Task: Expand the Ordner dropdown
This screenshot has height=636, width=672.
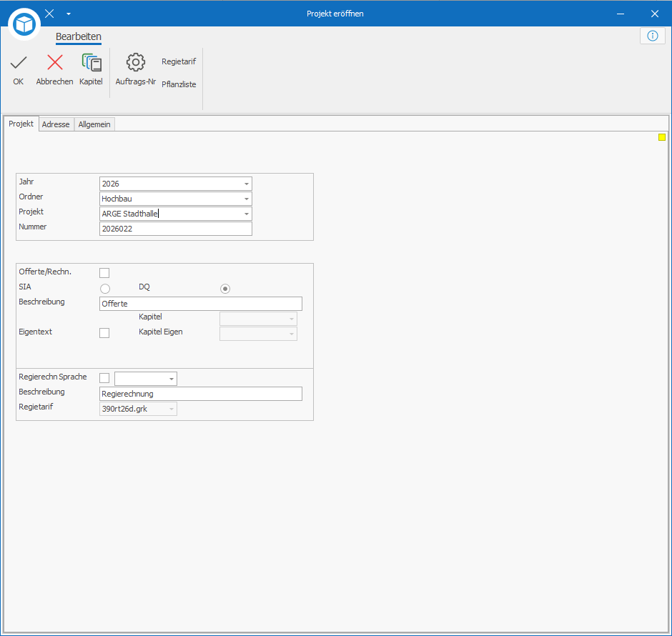Action: tap(247, 199)
